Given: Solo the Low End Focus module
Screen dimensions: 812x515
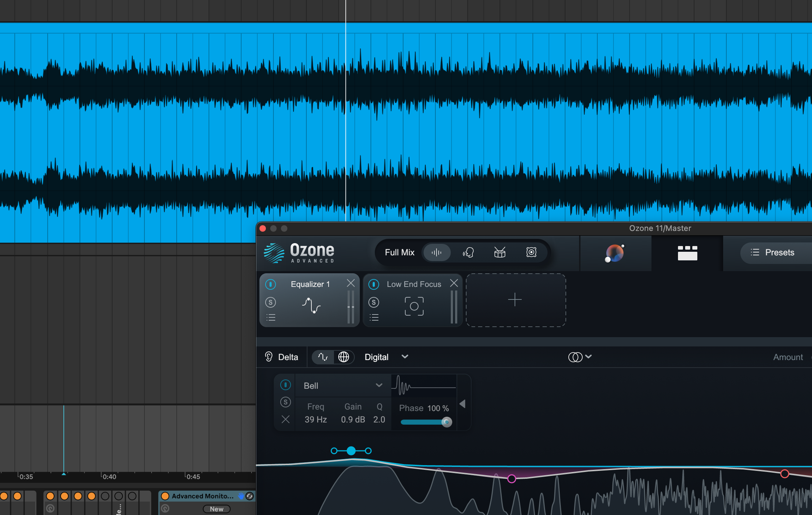Looking at the screenshot, I should tap(374, 302).
